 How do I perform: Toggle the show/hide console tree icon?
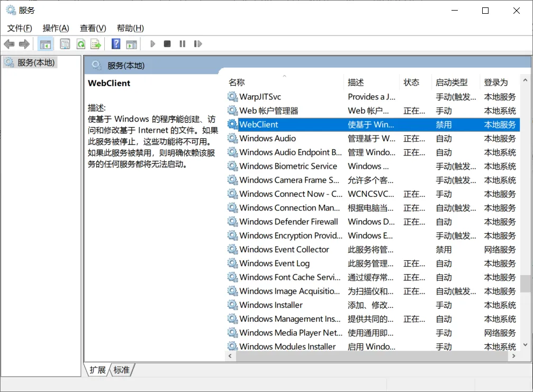tap(45, 44)
